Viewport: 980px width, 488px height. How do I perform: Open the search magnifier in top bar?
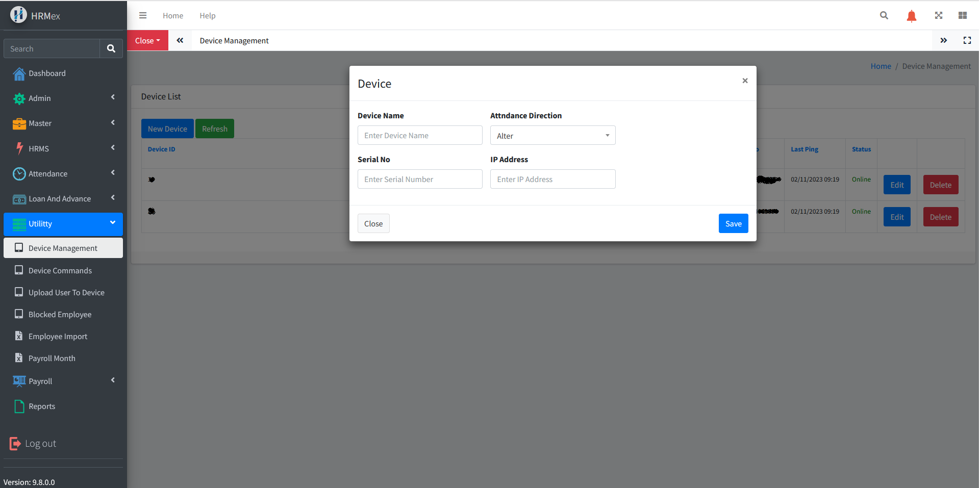[x=884, y=16]
